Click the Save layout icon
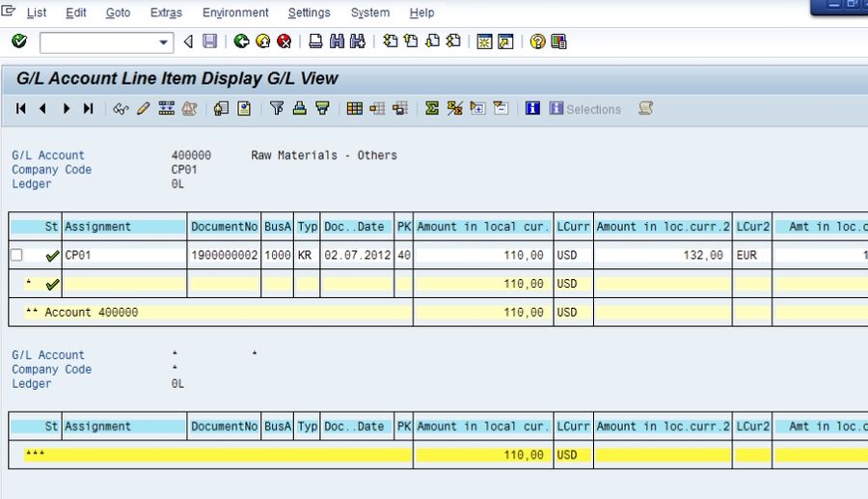The width and height of the screenshot is (868, 499). (400, 108)
